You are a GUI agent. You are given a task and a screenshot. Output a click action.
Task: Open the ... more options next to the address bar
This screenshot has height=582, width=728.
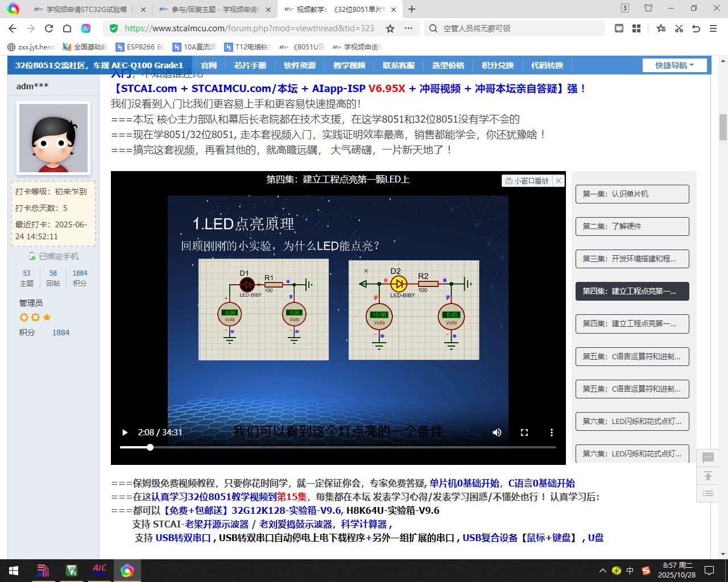pyautogui.click(x=407, y=27)
